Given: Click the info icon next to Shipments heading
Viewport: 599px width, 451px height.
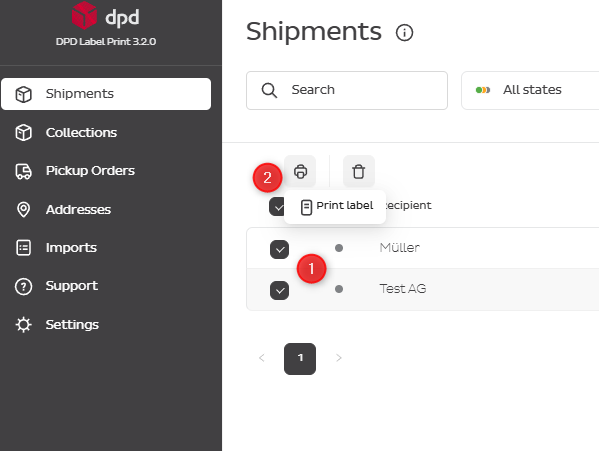Looking at the screenshot, I should (405, 32).
